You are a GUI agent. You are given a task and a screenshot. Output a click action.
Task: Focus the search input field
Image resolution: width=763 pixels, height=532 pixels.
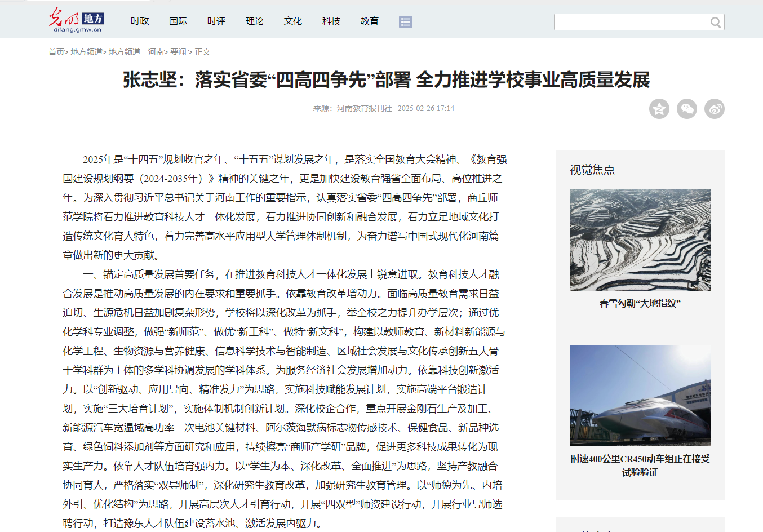tap(632, 22)
